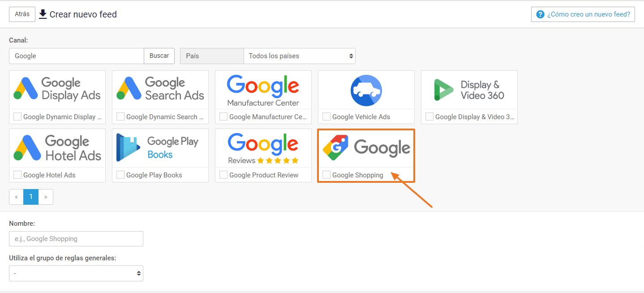The image size is (644, 293).
Task: Focus the Canal search field containing Google
Action: (77, 56)
